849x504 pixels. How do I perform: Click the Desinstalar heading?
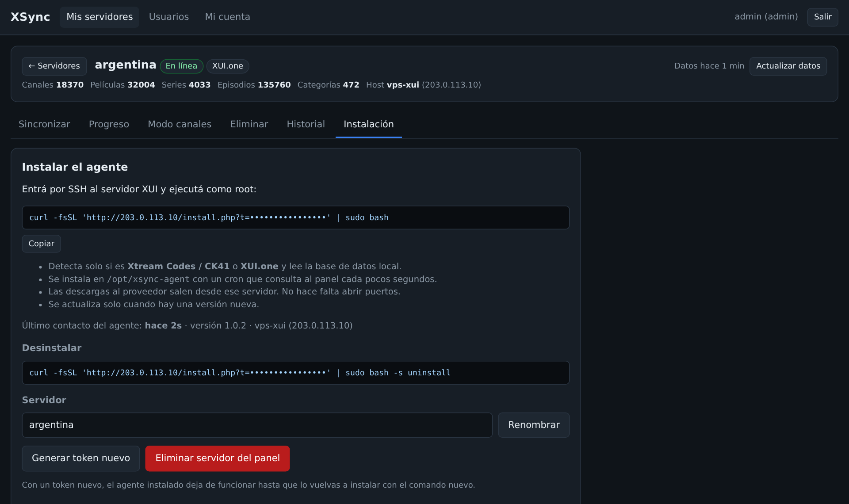coord(52,348)
